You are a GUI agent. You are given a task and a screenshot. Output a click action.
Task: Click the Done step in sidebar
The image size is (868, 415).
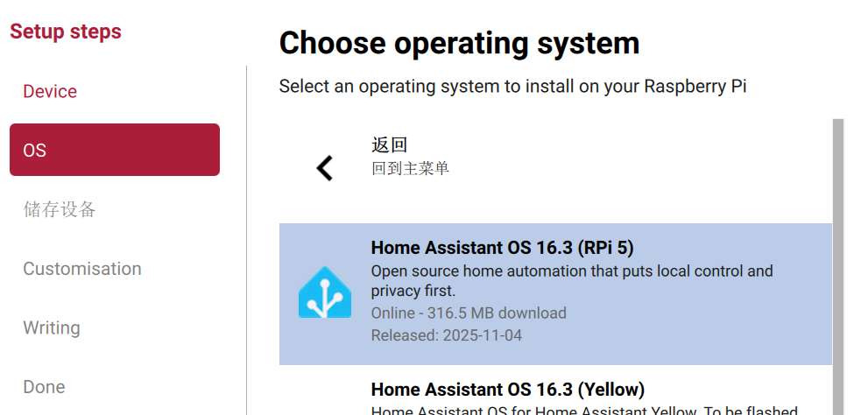coord(44,387)
